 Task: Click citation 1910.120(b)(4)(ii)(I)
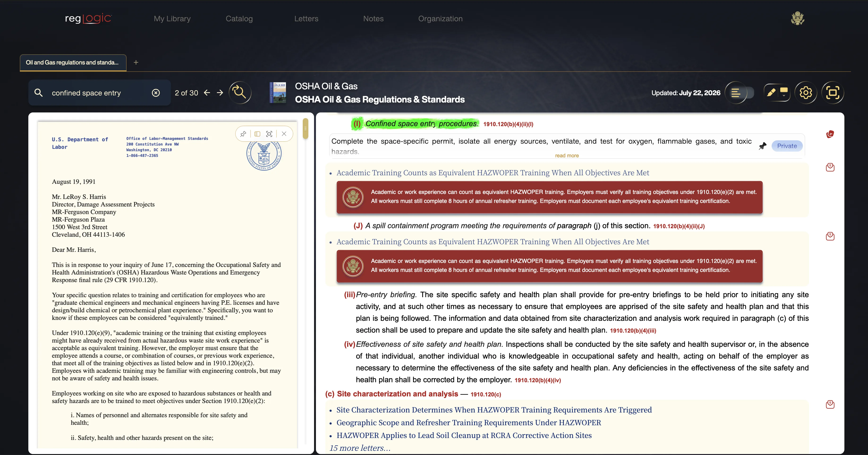tap(508, 124)
